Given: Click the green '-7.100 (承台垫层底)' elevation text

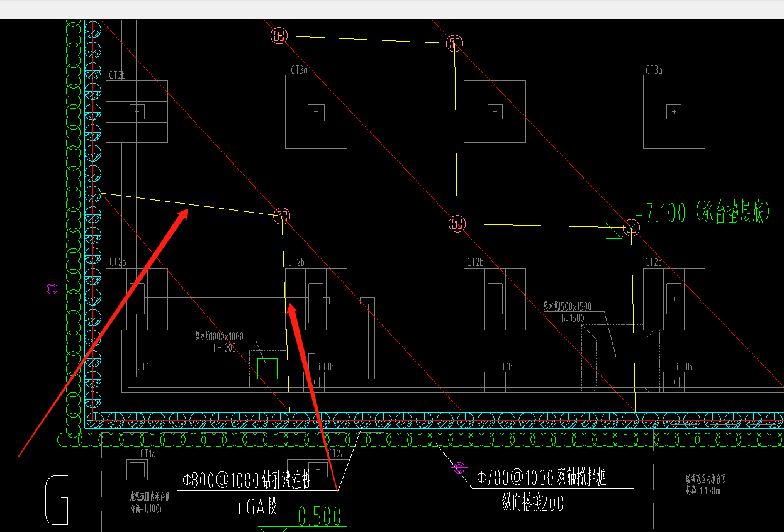Looking at the screenshot, I should pyautogui.click(x=703, y=213).
